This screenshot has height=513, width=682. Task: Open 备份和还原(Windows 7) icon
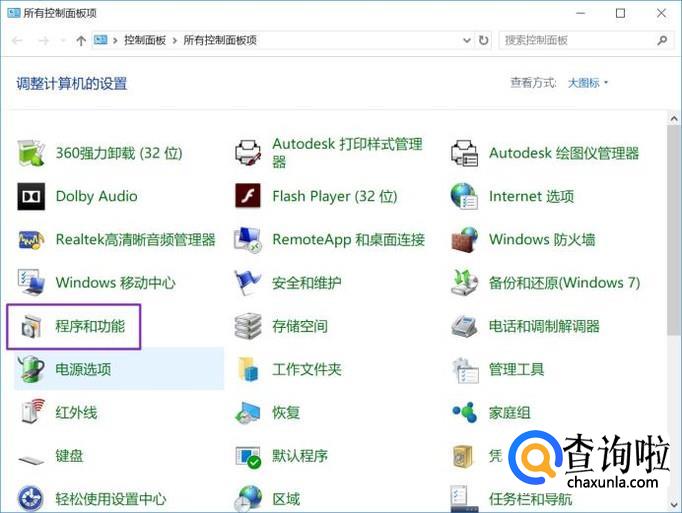point(465,283)
